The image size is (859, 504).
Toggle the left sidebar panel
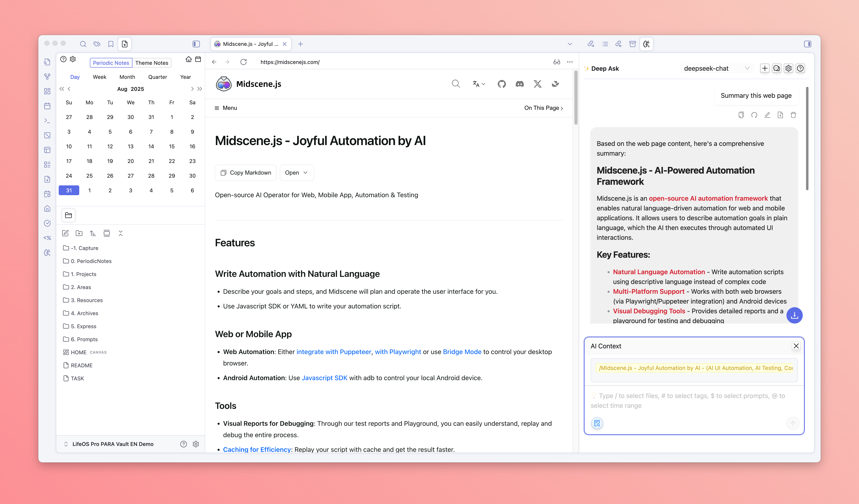click(x=196, y=44)
